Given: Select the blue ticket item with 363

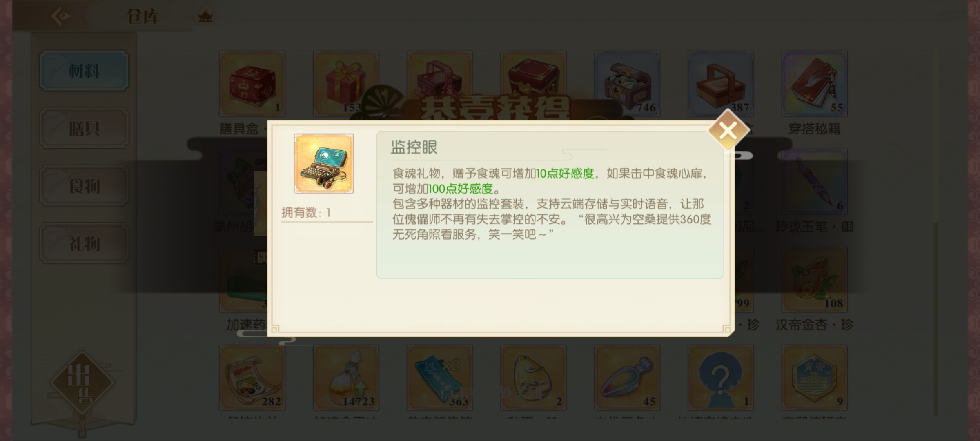Looking at the screenshot, I should click(440, 378).
